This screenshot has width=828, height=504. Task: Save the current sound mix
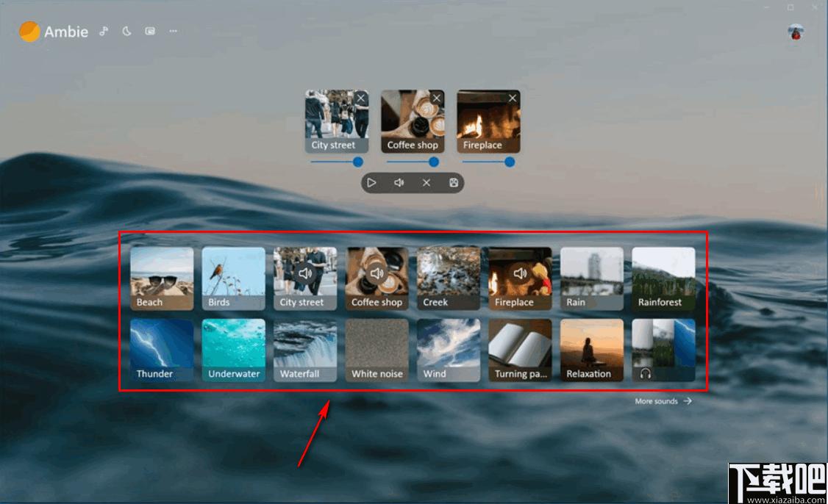pos(454,183)
